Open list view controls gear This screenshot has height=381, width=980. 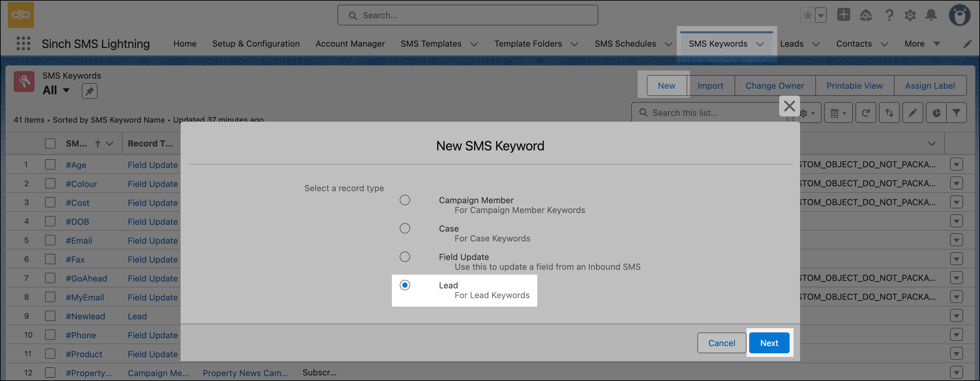click(x=807, y=113)
